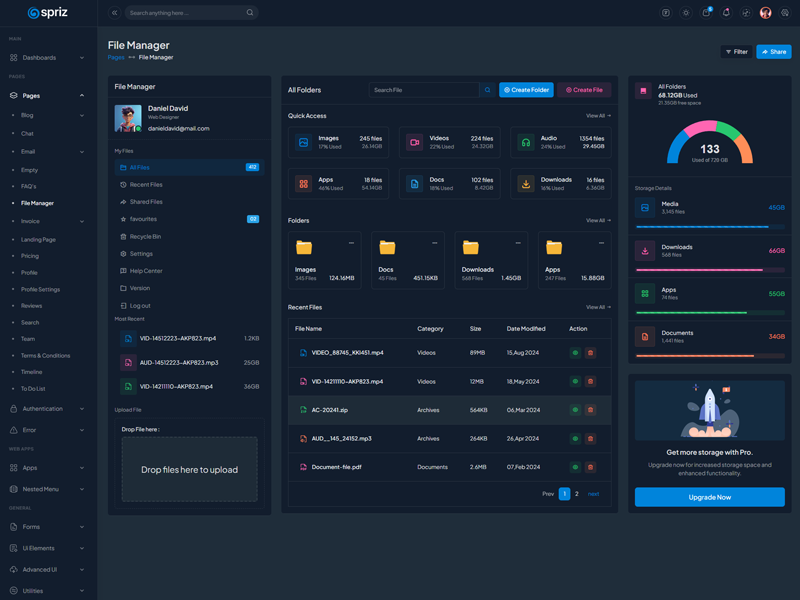Open the shopping cart icon in header

(x=706, y=13)
